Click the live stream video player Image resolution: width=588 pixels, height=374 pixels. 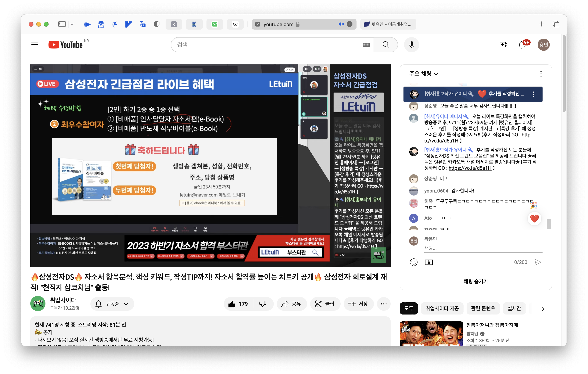pos(210,166)
